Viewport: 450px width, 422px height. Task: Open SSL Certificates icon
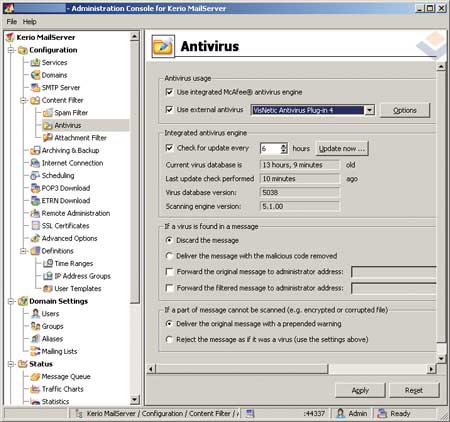(x=35, y=226)
